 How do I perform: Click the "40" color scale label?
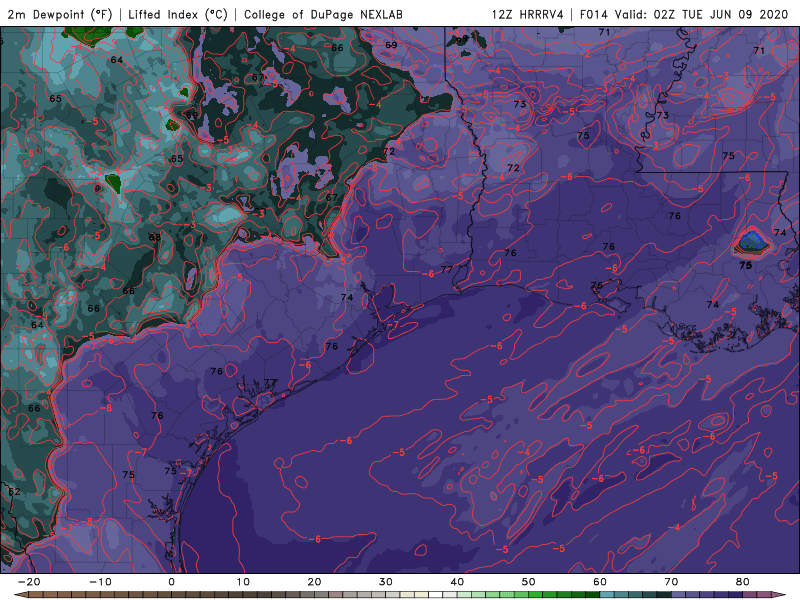[457, 582]
